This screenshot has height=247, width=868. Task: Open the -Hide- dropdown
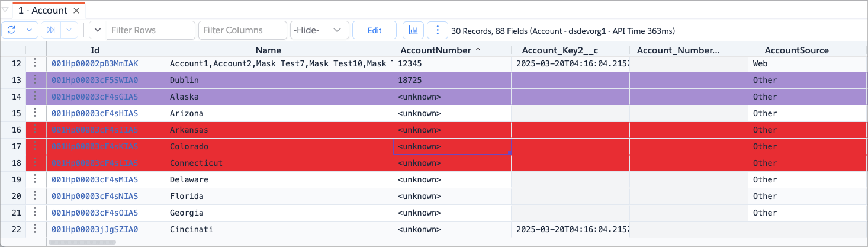(319, 30)
